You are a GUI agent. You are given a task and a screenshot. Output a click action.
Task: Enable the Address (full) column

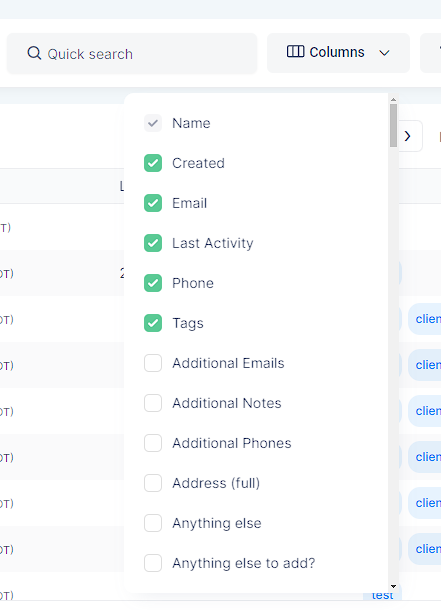(x=153, y=483)
